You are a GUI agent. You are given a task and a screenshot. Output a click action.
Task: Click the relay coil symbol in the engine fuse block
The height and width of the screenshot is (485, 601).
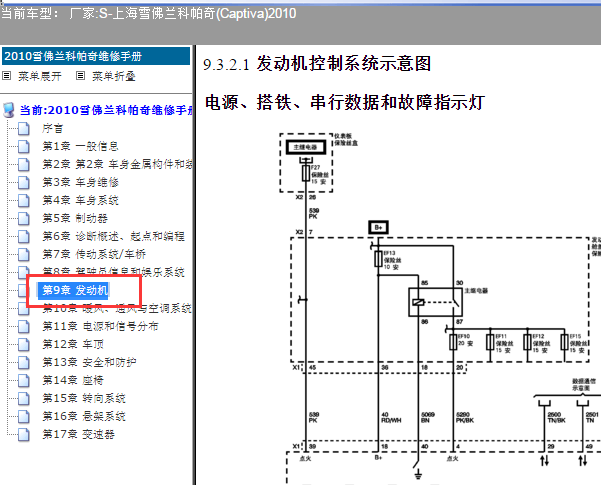click(x=418, y=302)
